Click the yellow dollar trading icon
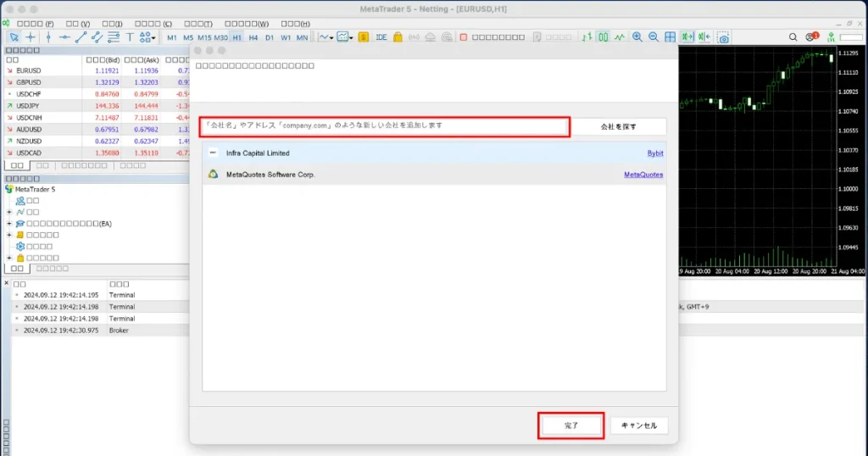This screenshot has width=868, height=456. pyautogui.click(x=363, y=37)
